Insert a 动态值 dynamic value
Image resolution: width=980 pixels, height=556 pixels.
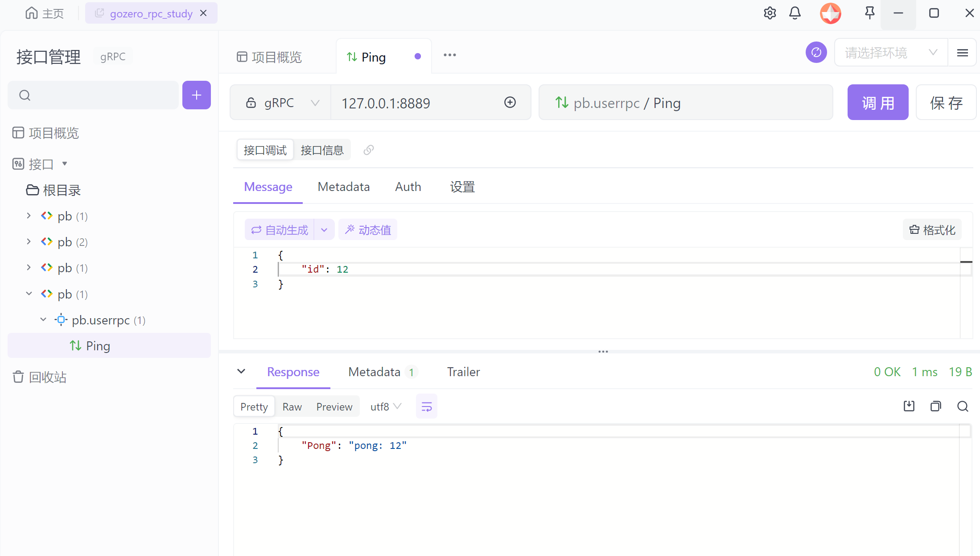[x=367, y=229]
